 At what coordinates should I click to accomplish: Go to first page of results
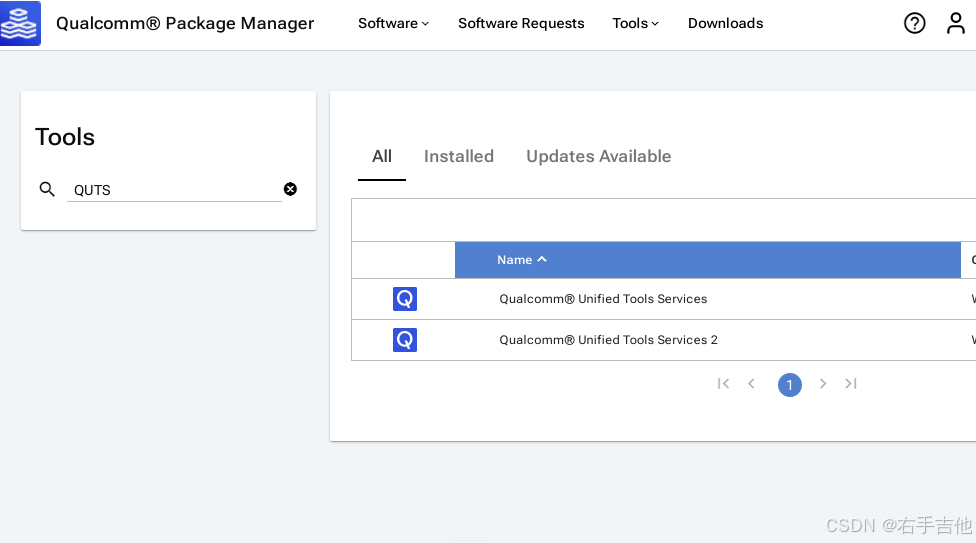click(x=723, y=384)
